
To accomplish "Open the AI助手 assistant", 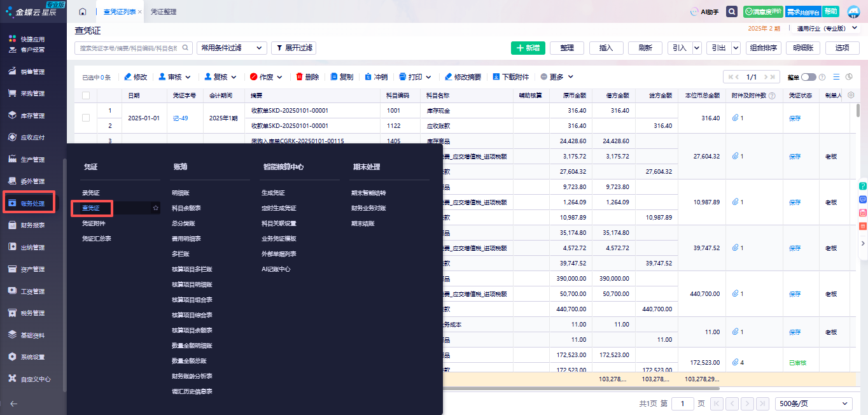I will tap(704, 12).
